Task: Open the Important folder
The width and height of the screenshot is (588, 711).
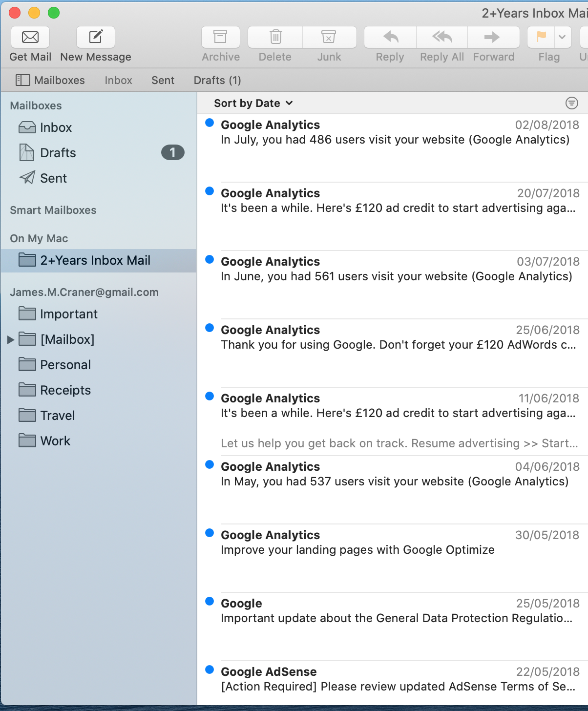Action: pyautogui.click(x=99, y=314)
